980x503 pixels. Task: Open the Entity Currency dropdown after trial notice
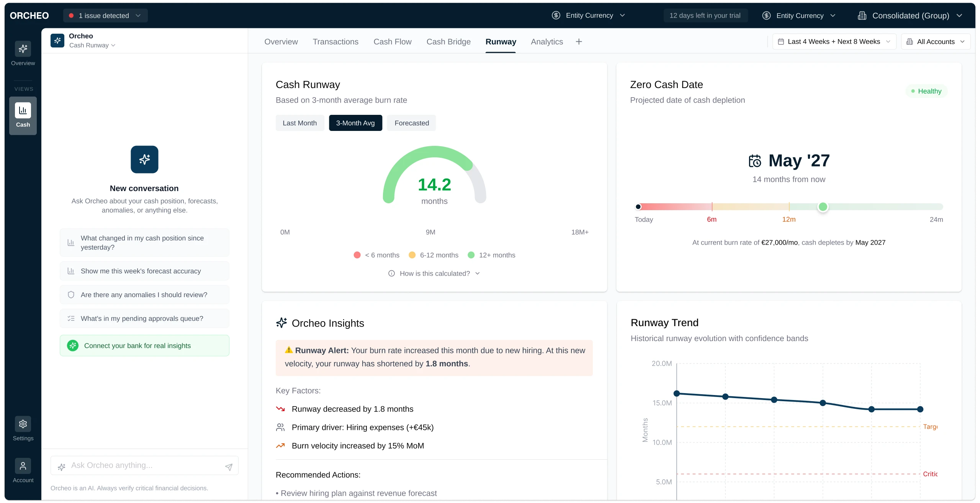(799, 16)
